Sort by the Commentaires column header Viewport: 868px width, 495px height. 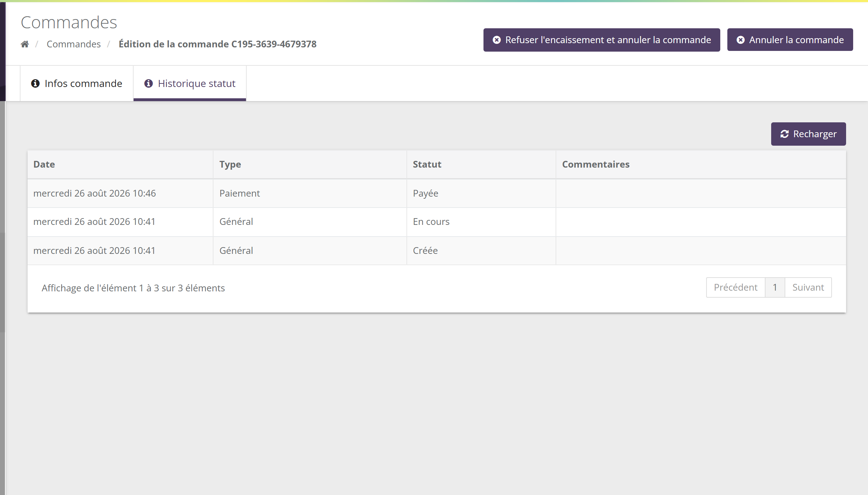(701, 164)
